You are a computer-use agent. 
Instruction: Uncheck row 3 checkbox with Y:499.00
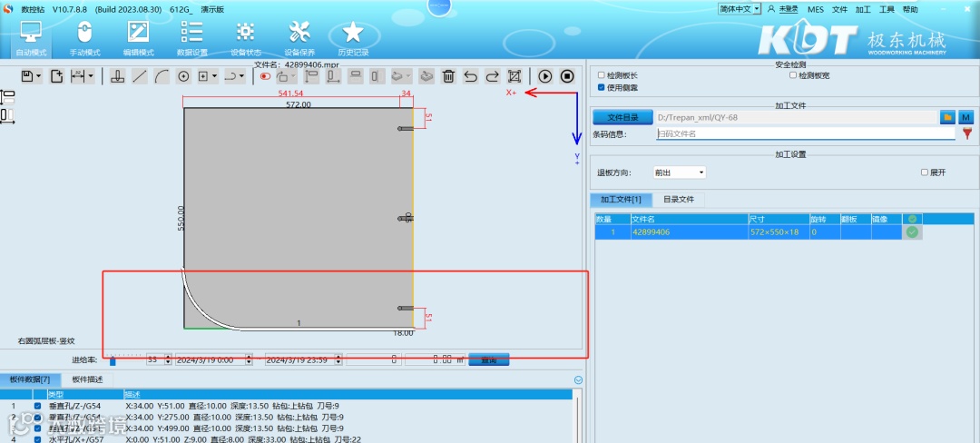click(x=37, y=428)
